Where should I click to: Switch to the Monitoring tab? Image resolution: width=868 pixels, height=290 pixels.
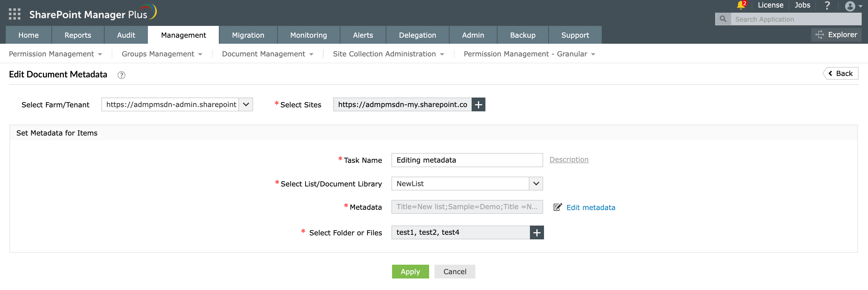308,35
